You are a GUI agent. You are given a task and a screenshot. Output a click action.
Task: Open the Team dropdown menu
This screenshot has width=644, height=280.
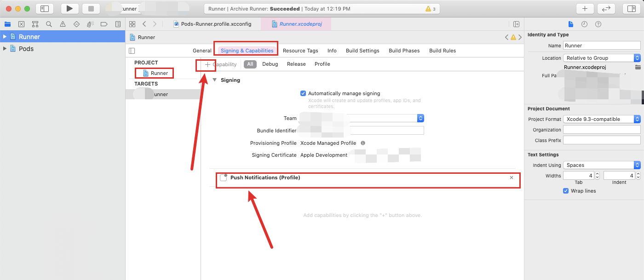[420, 118]
